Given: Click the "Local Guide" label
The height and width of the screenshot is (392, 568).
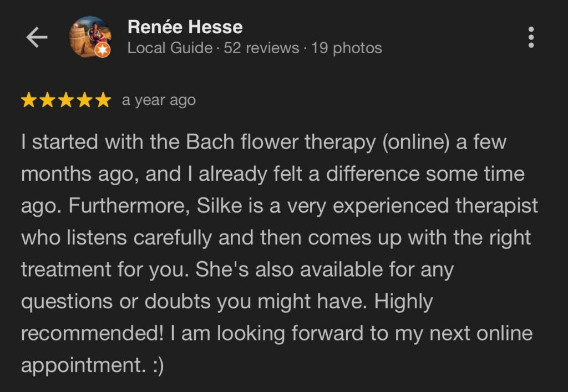Looking at the screenshot, I should pyautogui.click(x=170, y=48).
